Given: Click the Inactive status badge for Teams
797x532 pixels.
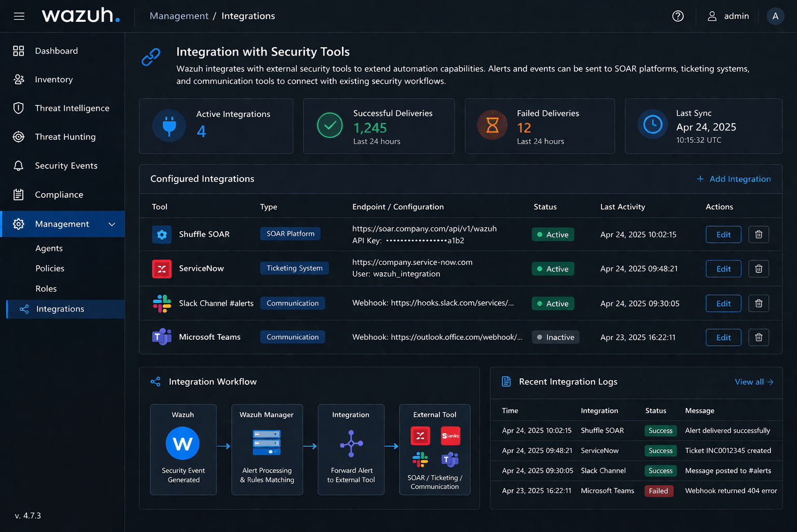Looking at the screenshot, I should click(555, 337).
